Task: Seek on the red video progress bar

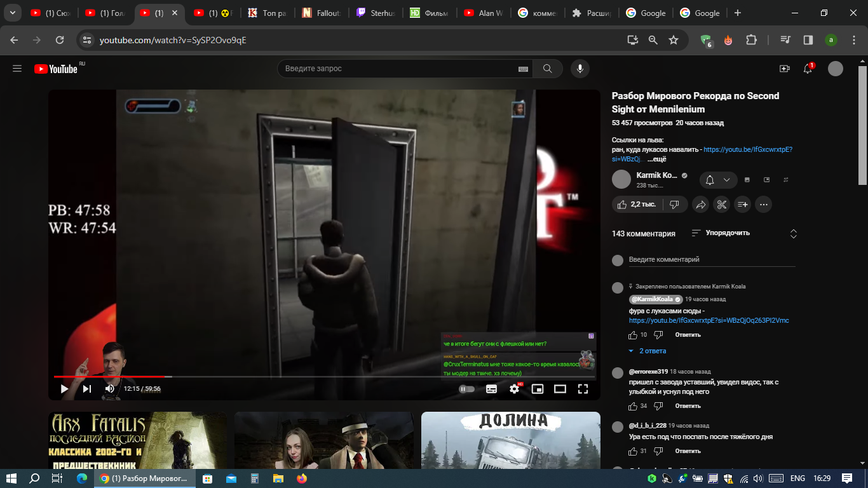Action: 324,377
